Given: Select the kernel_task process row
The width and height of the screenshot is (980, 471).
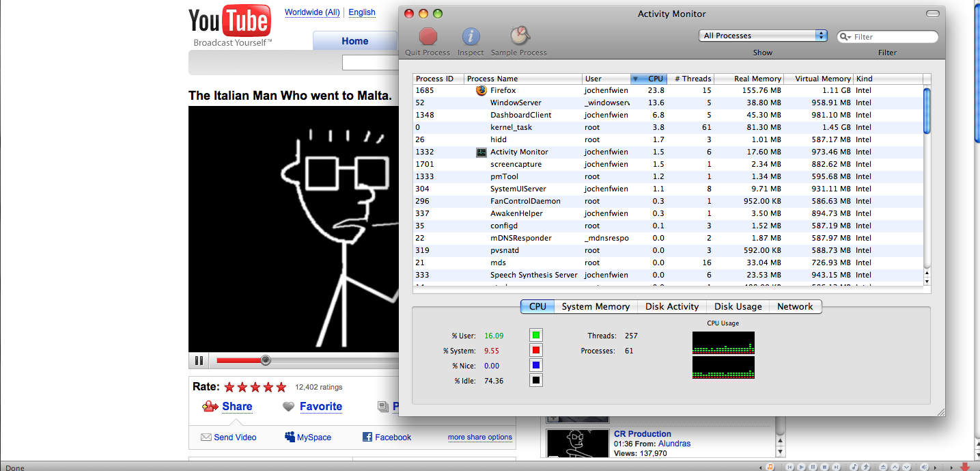Looking at the screenshot, I should click(668, 127).
